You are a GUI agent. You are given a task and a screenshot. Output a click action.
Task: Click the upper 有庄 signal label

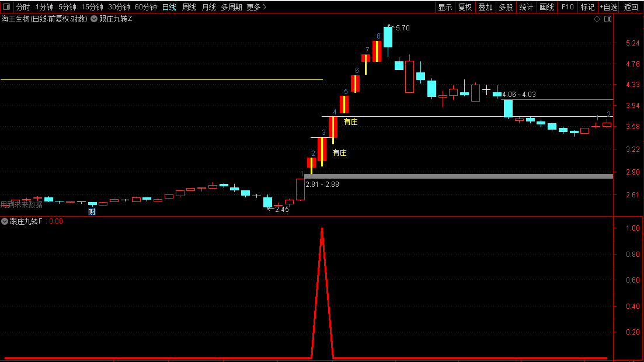tap(350, 121)
